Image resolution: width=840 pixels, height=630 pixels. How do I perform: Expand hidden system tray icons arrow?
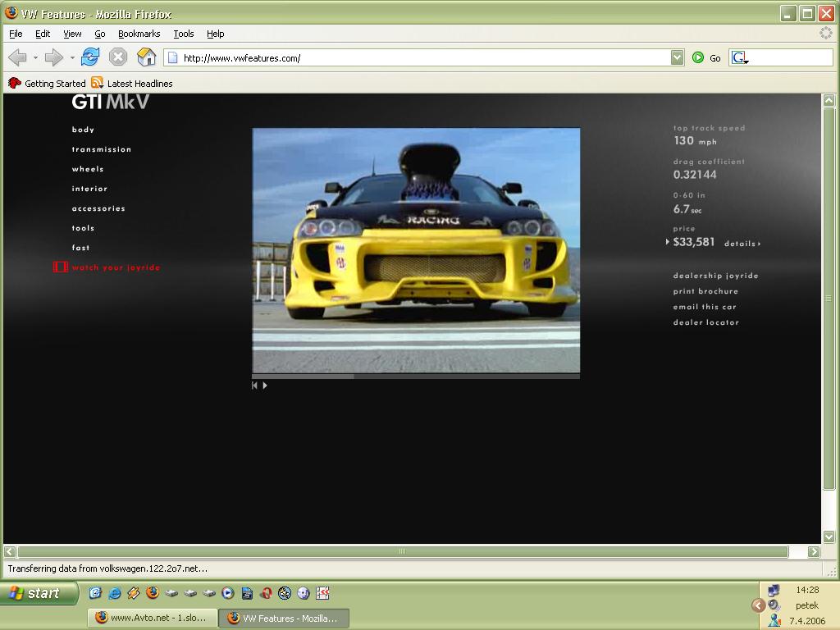coord(758,605)
